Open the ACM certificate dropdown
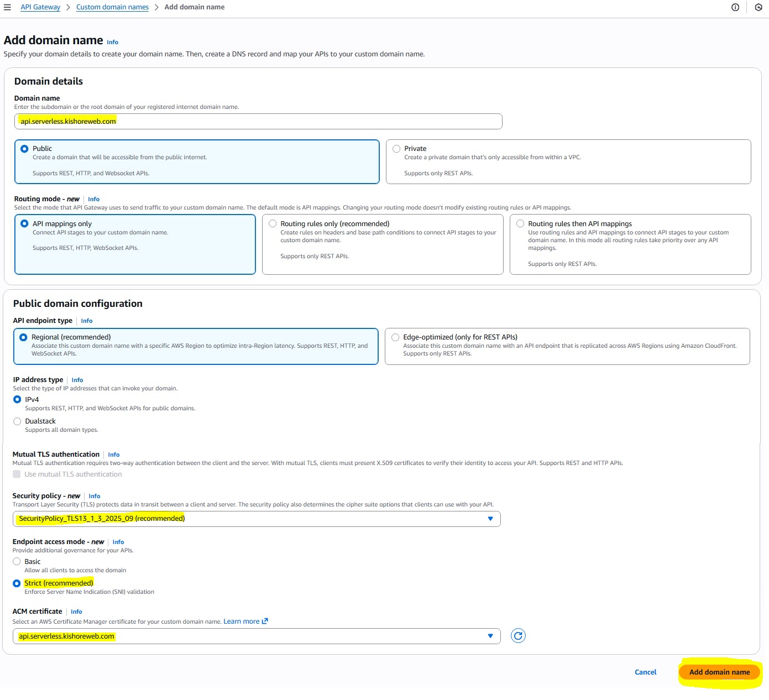Viewport: 769px width, 700px height. click(257, 636)
